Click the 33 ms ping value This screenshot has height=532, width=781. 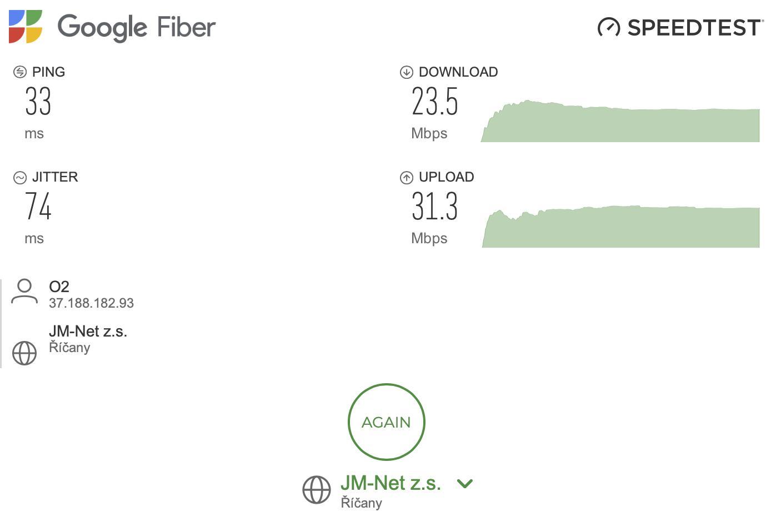click(x=38, y=102)
